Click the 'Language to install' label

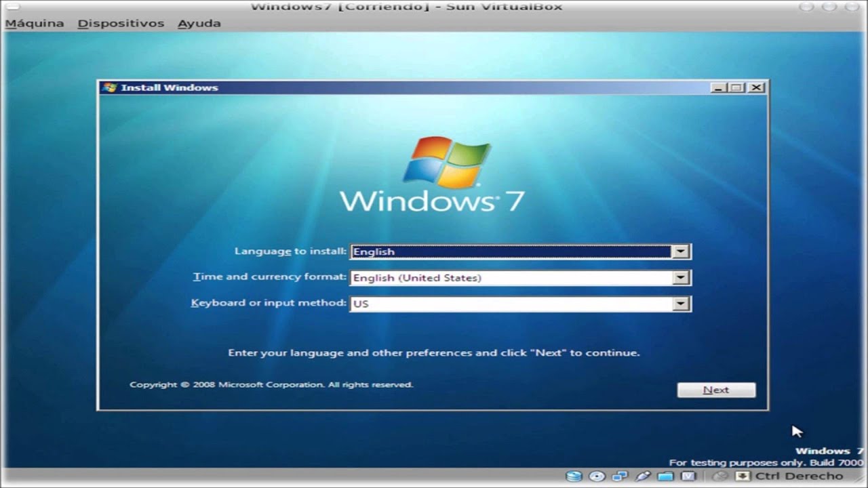point(290,251)
